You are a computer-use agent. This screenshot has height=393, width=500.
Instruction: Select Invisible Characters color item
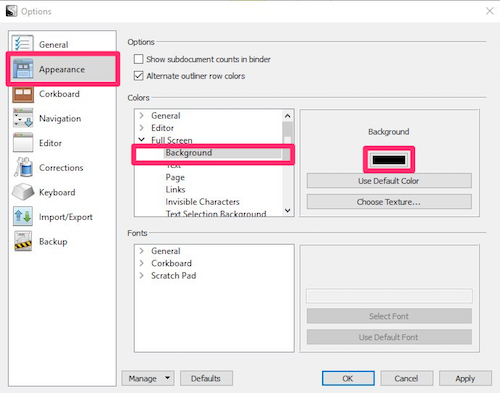202,202
